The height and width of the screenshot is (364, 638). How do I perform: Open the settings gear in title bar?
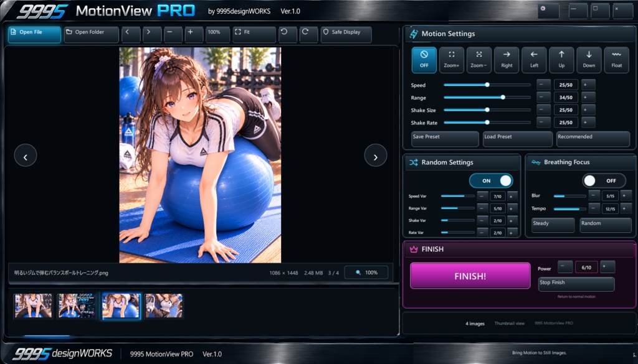click(548, 11)
